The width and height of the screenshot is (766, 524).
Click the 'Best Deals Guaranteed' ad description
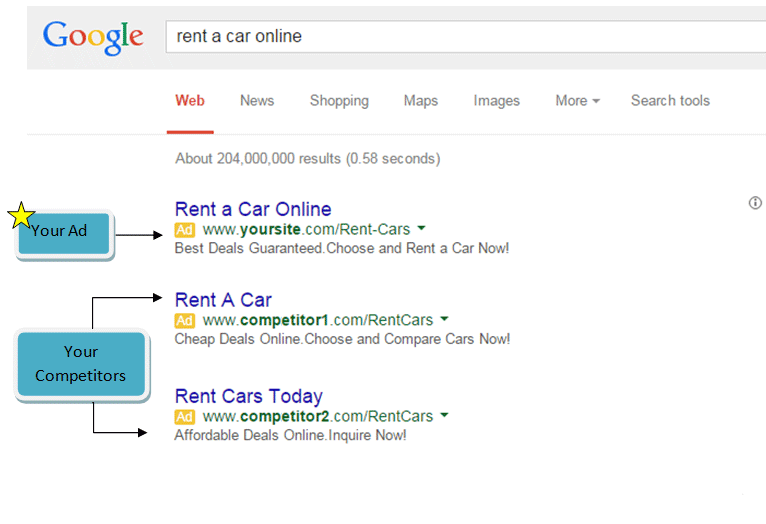click(341, 248)
